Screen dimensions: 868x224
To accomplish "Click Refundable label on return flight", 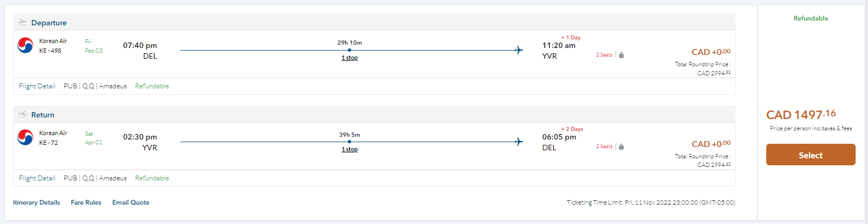I will point(152,178).
